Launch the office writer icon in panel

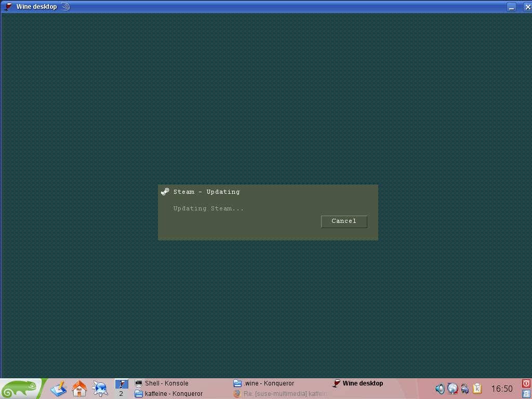click(x=58, y=389)
